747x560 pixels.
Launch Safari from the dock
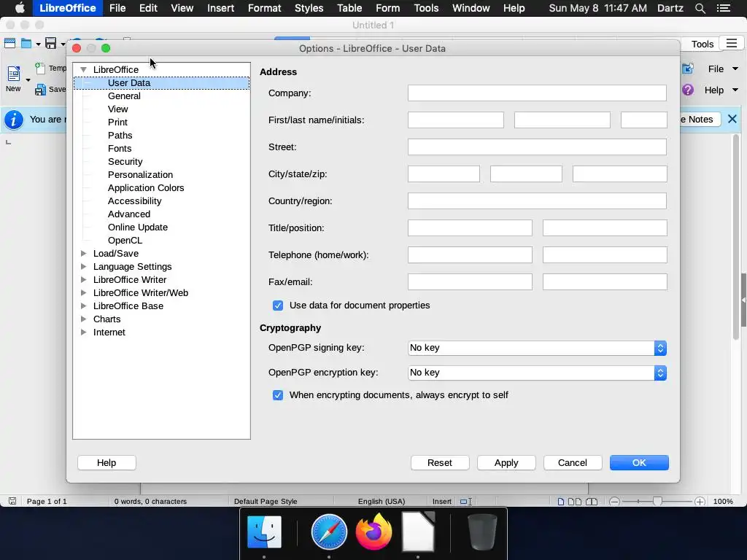[329, 532]
